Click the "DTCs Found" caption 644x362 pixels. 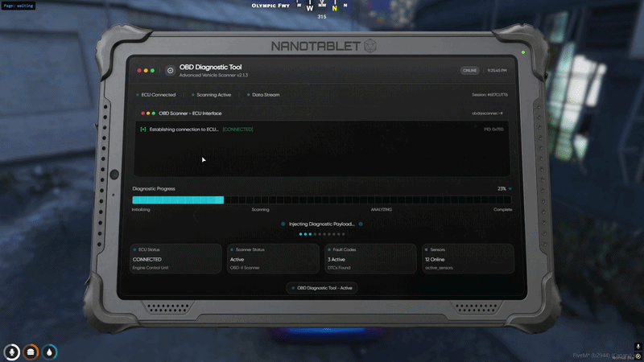(339, 268)
